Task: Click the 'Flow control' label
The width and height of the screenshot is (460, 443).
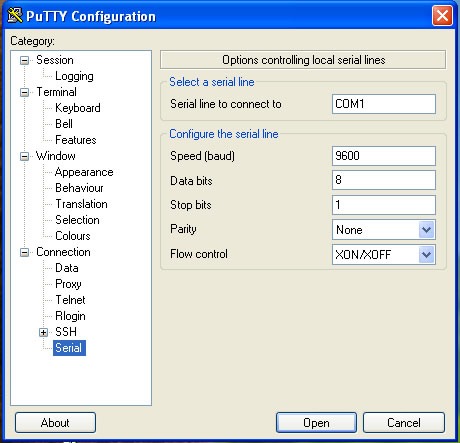Action: click(199, 254)
